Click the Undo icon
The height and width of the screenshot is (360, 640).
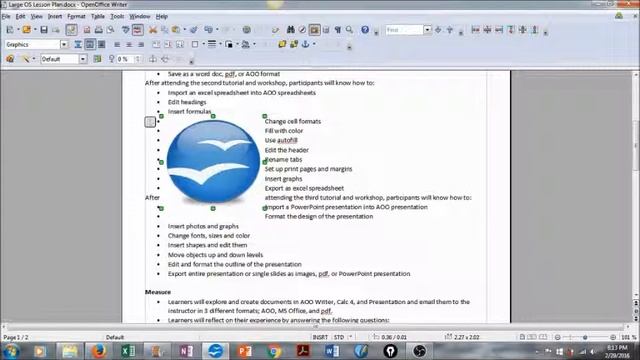pyautogui.click(x=209, y=30)
